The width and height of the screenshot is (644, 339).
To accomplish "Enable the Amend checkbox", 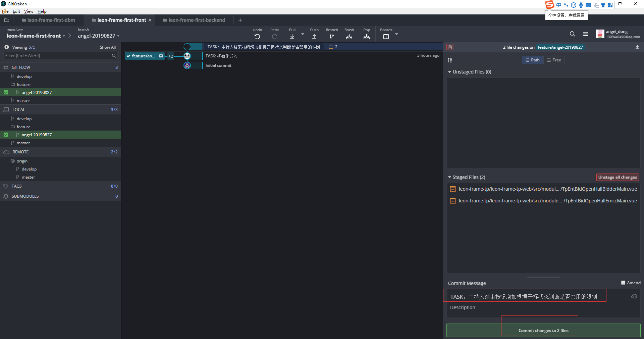I will (x=623, y=283).
